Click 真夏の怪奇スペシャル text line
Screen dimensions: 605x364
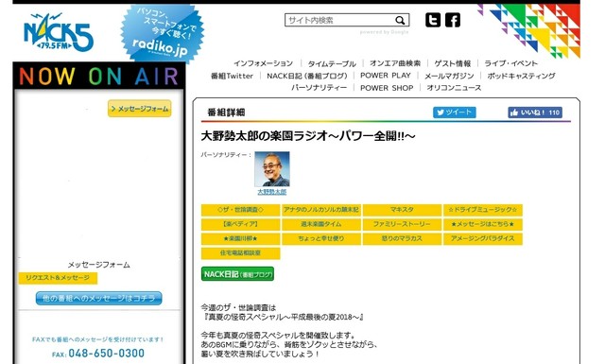[282, 317]
